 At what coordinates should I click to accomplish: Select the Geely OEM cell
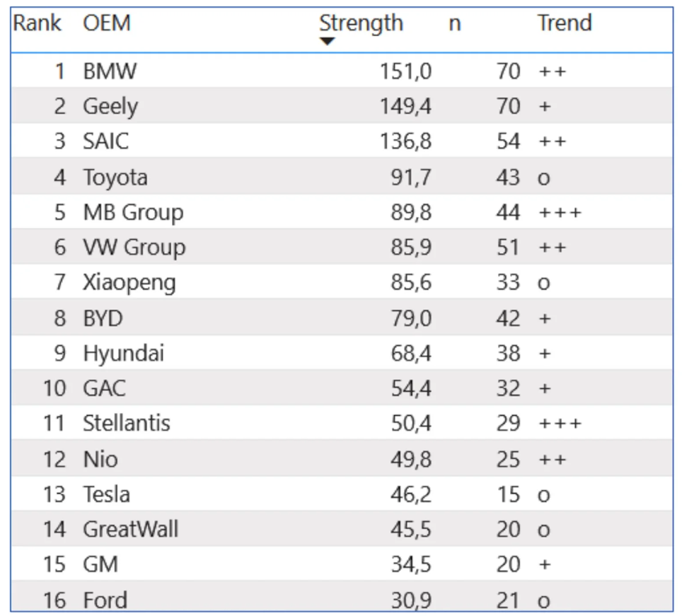coord(110,107)
